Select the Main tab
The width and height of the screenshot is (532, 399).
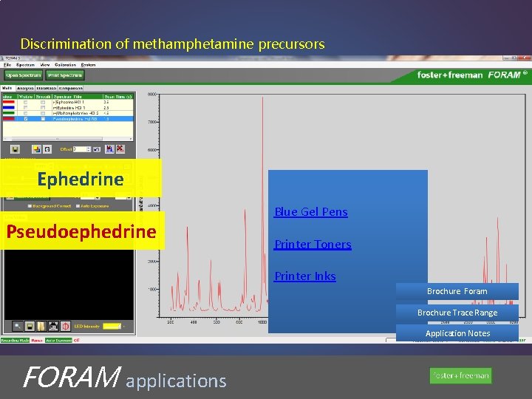click(x=7, y=88)
